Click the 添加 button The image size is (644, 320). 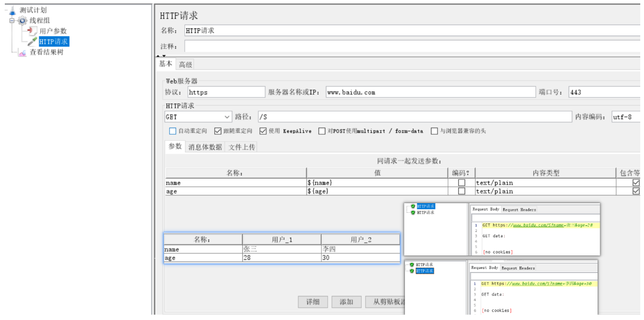[x=346, y=302]
